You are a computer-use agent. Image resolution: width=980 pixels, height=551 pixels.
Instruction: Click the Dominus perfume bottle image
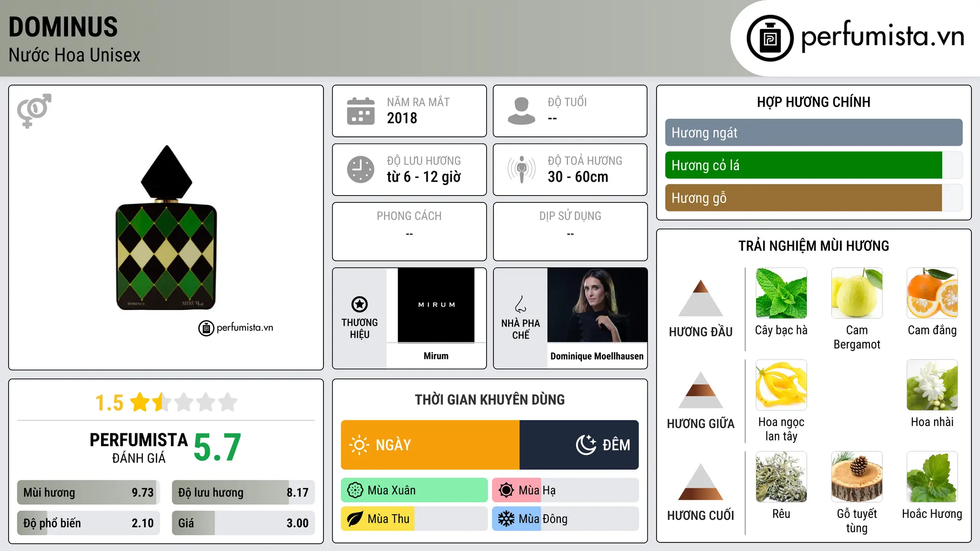[x=167, y=228]
